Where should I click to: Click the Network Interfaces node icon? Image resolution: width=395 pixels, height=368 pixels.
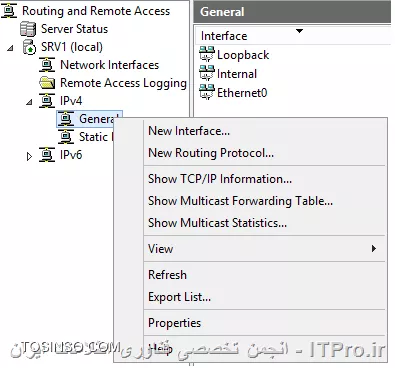click(47, 65)
